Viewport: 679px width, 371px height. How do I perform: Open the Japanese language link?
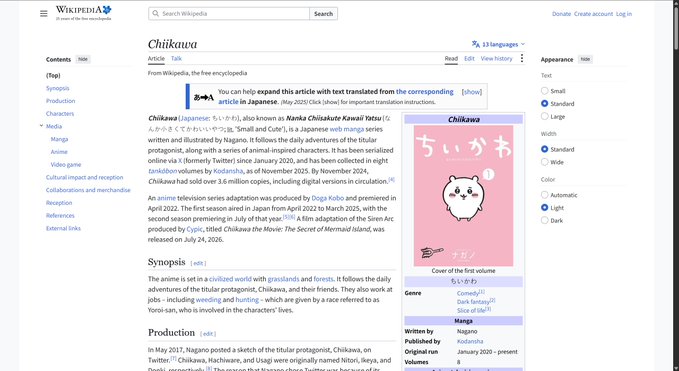[x=194, y=118]
